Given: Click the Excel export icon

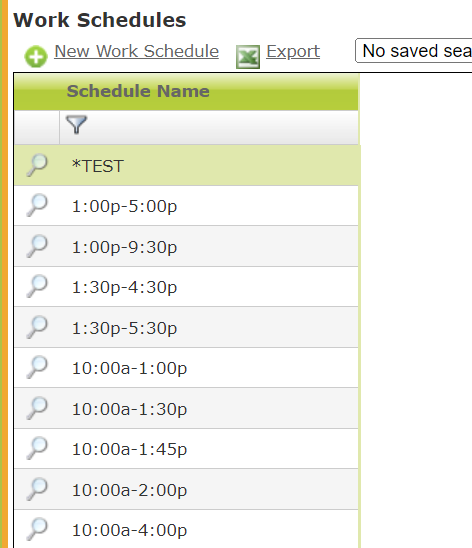Looking at the screenshot, I should click(248, 57).
